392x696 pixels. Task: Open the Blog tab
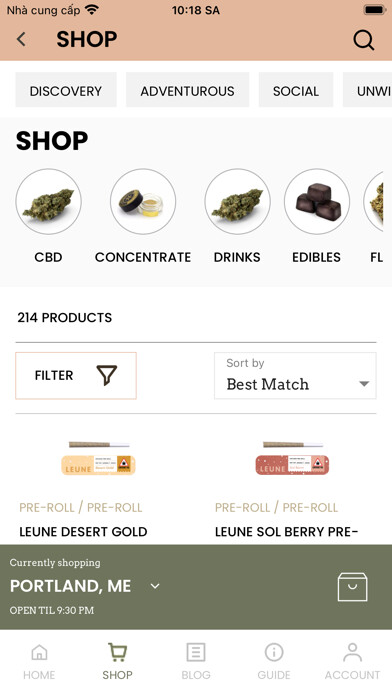(x=196, y=661)
